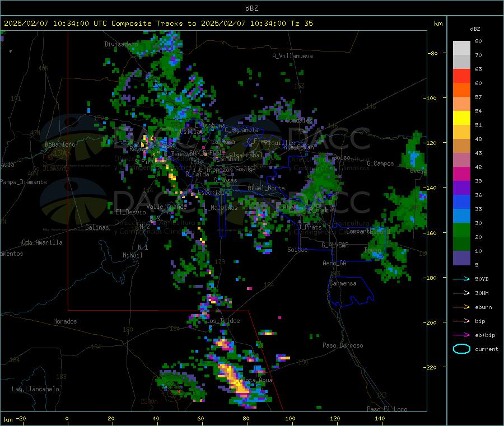The height and width of the screenshot is (426, 504).
Task: Click the white 80 dBZ color swatch
Action: [461, 48]
